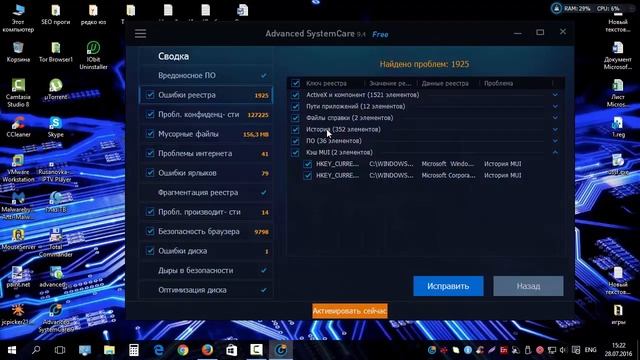This screenshot has width=640, height=360.
Task: Select Оптимизация диска category
Action: (206, 290)
